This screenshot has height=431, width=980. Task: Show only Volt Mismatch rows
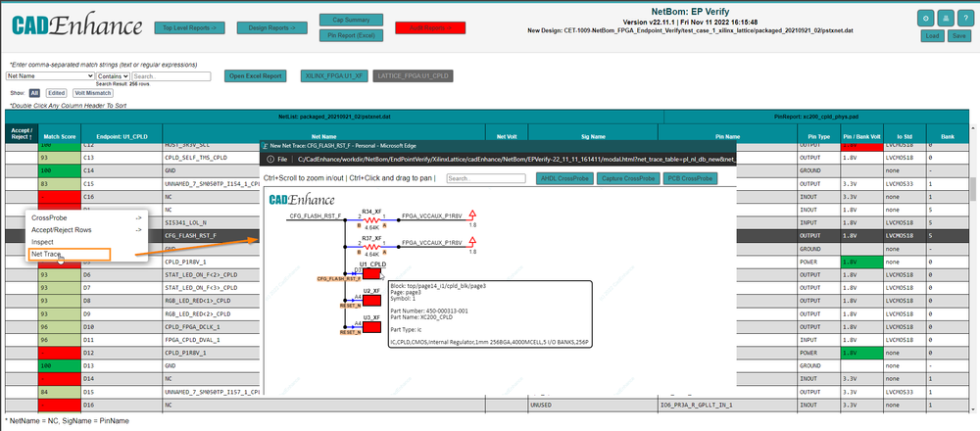pos(92,93)
